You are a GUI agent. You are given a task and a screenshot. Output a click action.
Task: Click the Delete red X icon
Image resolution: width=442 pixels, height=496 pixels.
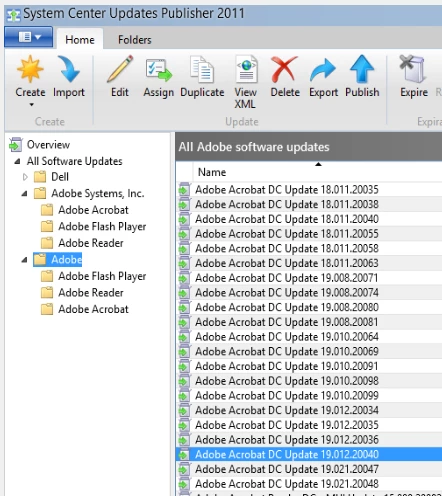(x=284, y=69)
